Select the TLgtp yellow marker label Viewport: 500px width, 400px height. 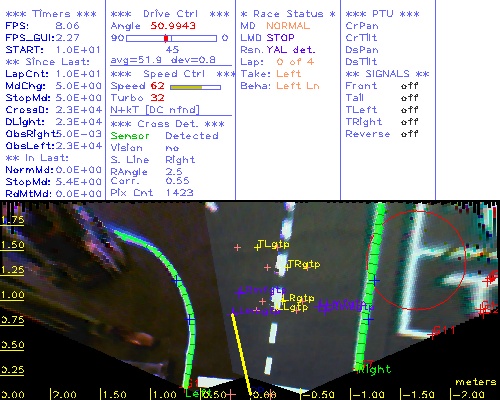(x=273, y=244)
